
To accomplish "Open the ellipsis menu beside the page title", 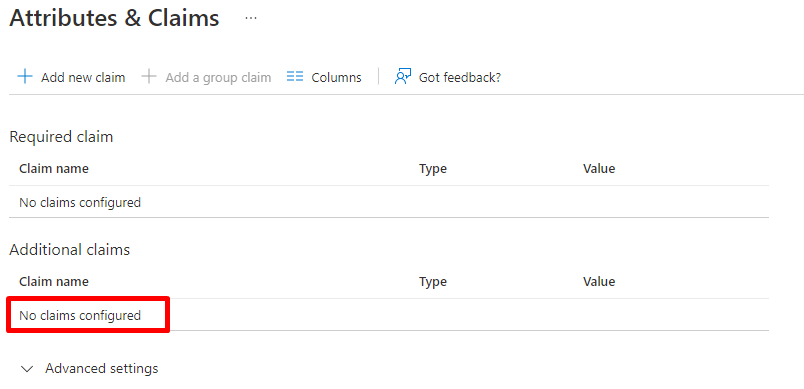I will point(251,18).
